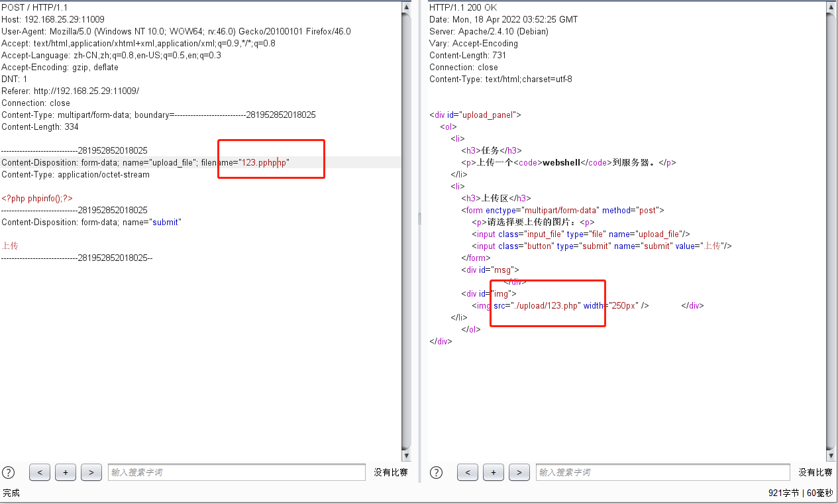Click the response Date header line
Viewport: 838px width, 504px height.
pos(503,19)
